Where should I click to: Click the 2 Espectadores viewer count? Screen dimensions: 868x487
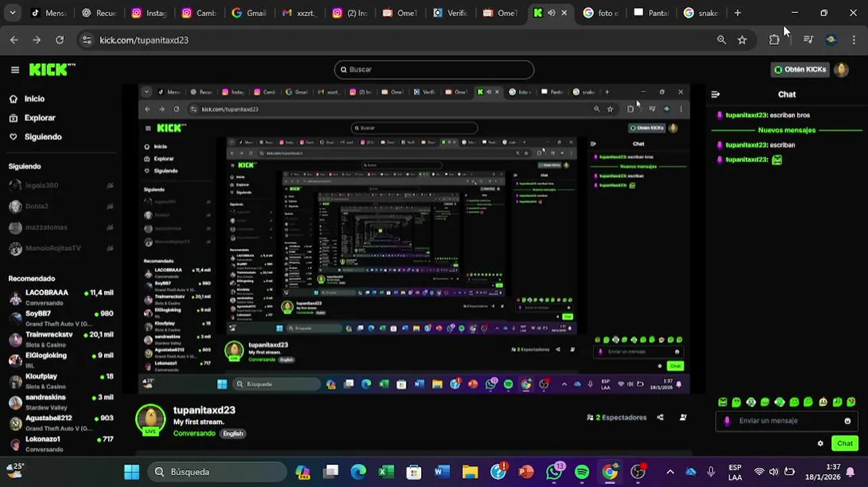tap(617, 418)
